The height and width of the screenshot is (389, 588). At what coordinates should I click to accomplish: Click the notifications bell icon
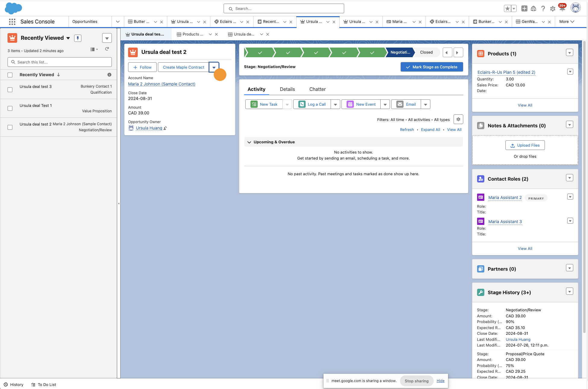point(562,9)
